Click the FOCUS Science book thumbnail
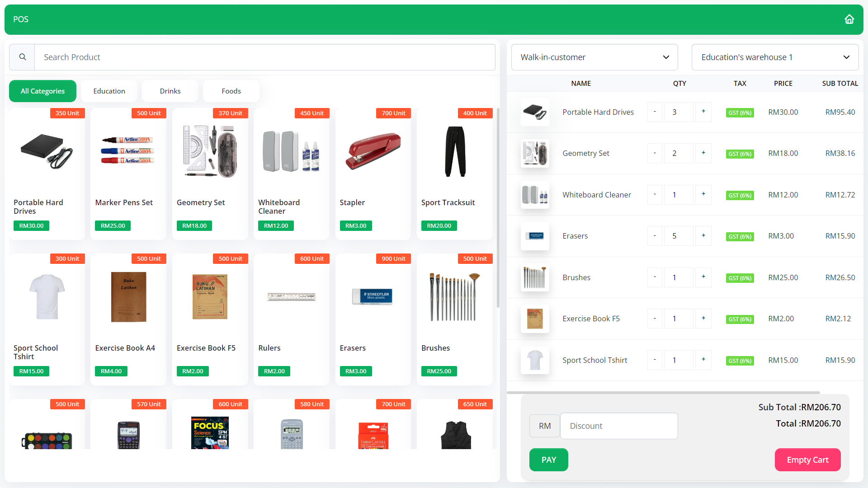 coord(210,433)
